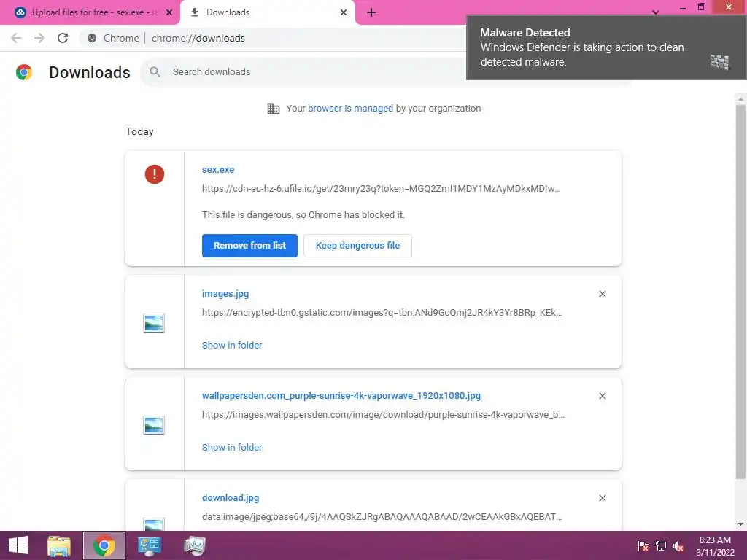
Task: Click the gstatic source URL of images.jpg
Action: tap(382, 313)
